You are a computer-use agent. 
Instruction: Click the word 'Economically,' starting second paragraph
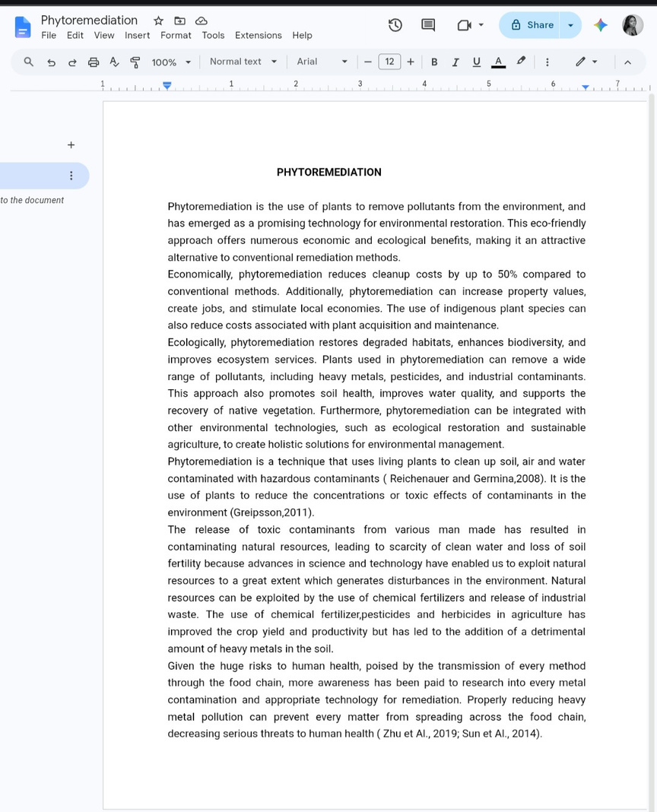[200, 274]
